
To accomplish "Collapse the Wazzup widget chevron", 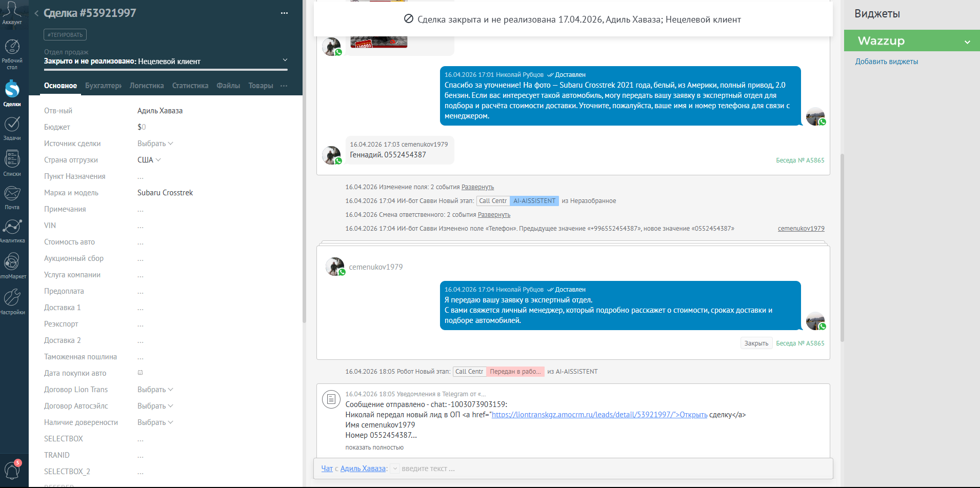I will 967,42.
